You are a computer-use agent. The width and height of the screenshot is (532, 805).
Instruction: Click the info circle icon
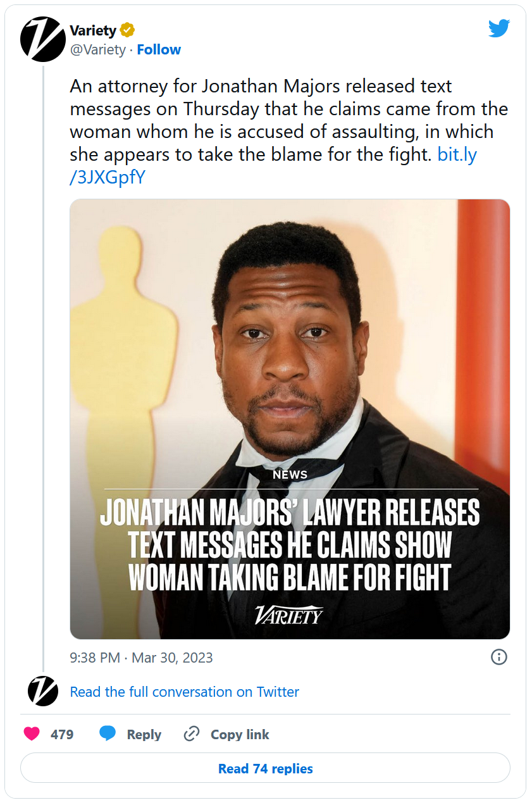(498, 658)
